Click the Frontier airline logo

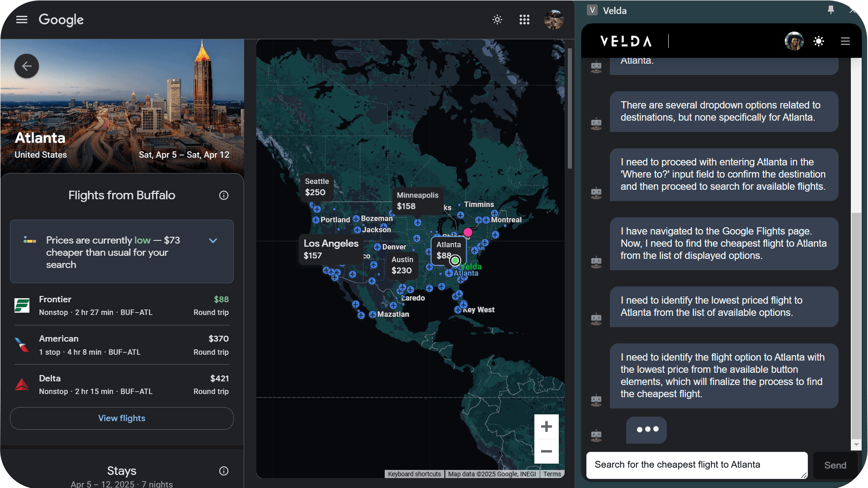coord(22,305)
